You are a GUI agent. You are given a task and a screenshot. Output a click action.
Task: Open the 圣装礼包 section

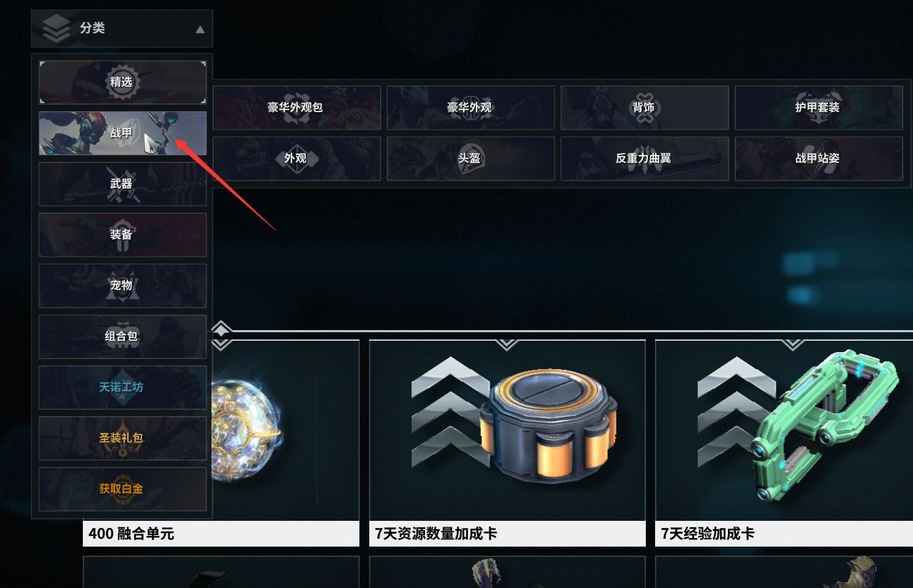[122, 438]
